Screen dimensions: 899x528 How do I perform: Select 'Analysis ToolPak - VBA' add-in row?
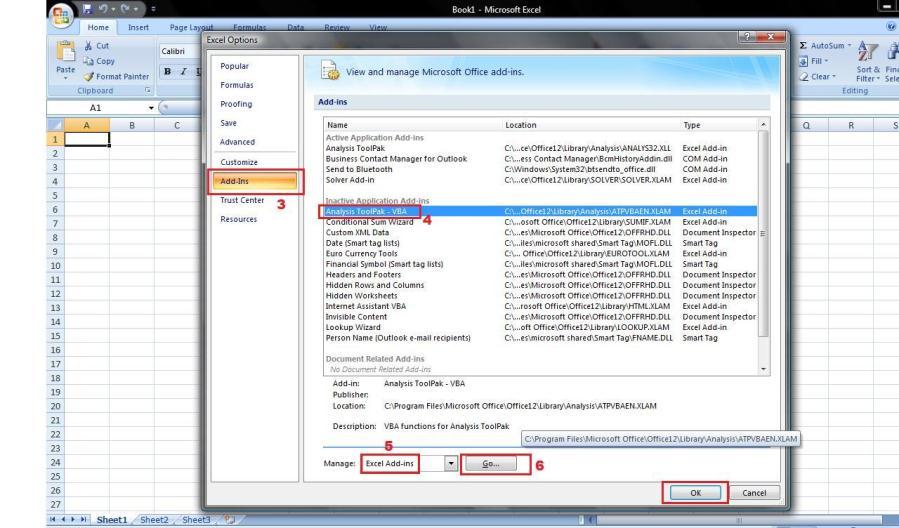click(540, 211)
